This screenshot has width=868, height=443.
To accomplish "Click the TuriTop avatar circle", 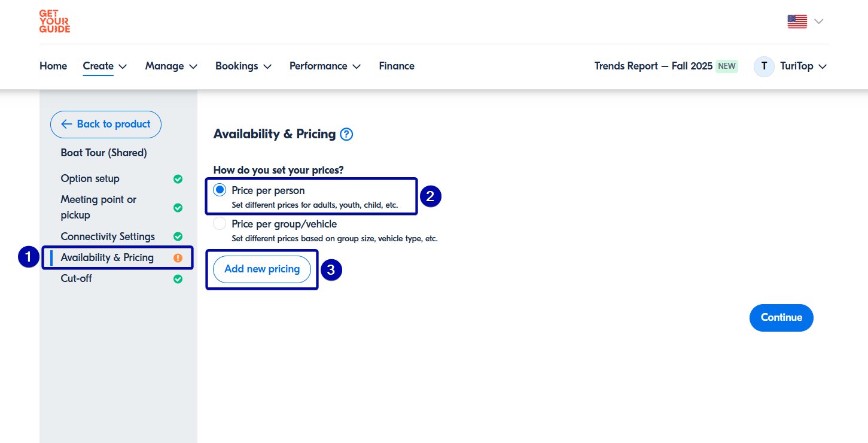I will tap(764, 66).
